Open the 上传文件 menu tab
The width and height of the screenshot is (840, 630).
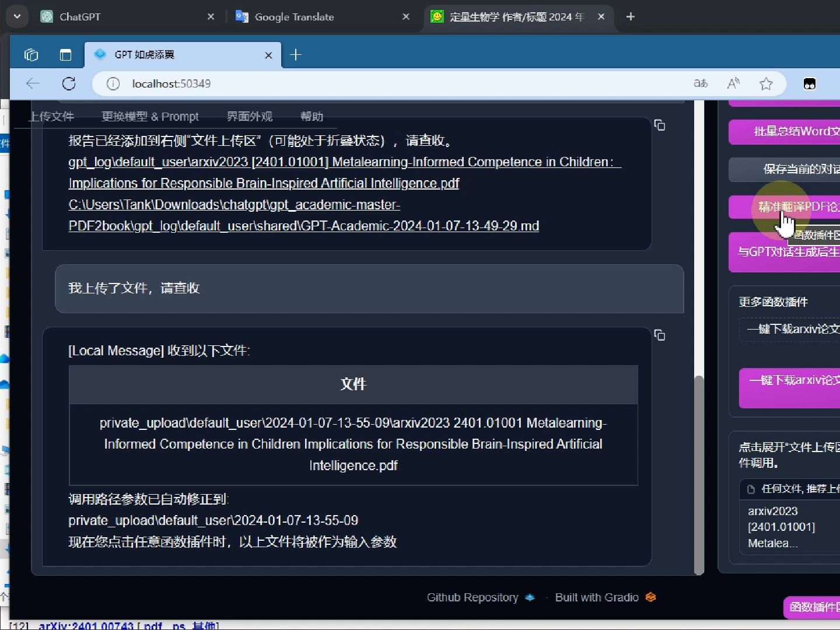[51, 116]
